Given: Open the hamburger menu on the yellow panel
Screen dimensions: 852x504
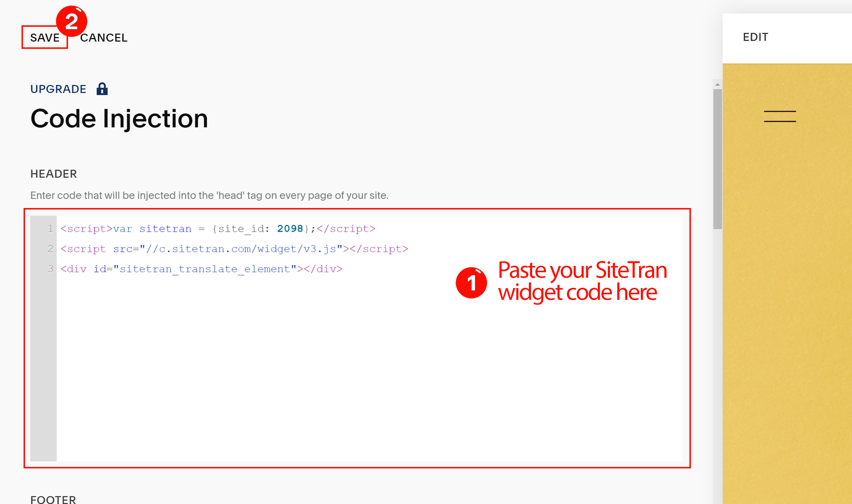Looking at the screenshot, I should 780,117.
